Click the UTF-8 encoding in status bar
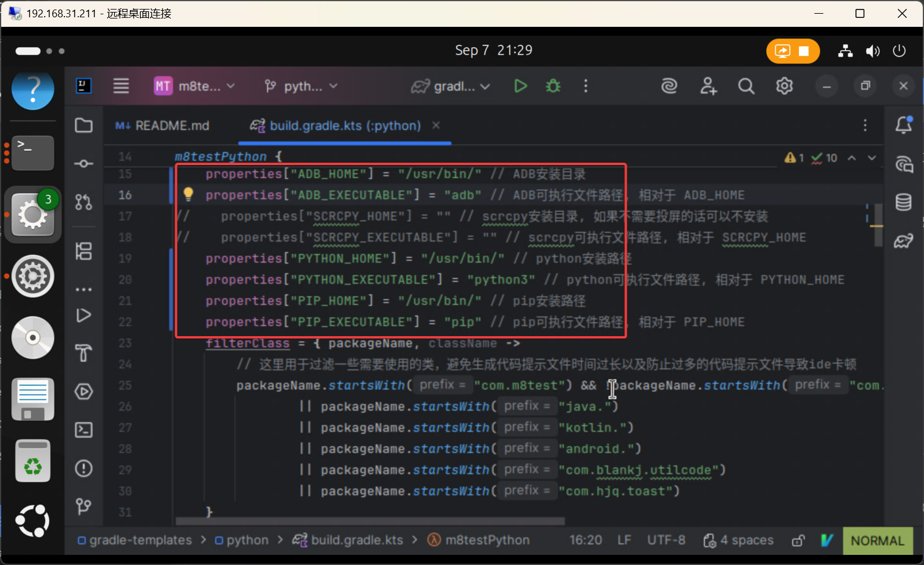This screenshot has height=565, width=924. coord(665,541)
